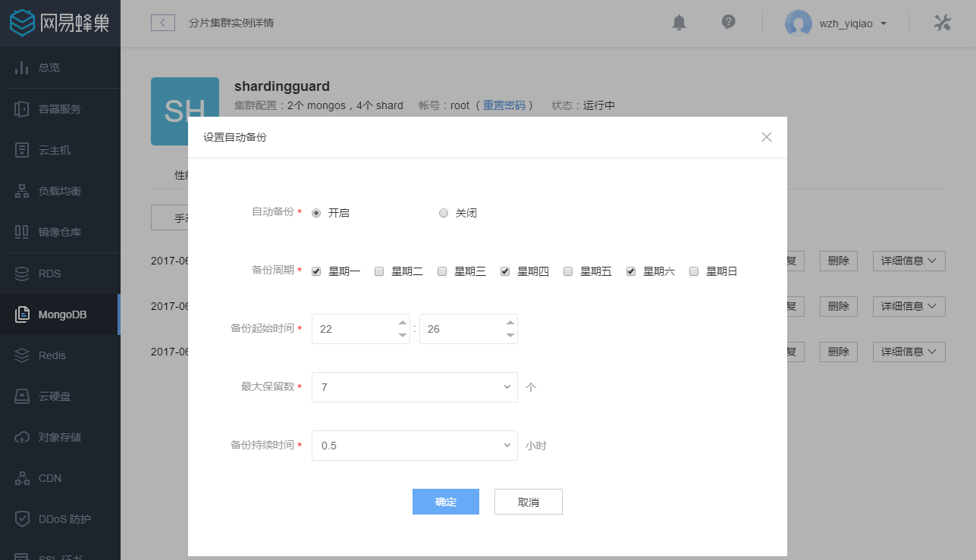
Task: Click the 容器服务 sidebar icon
Action: pos(23,109)
